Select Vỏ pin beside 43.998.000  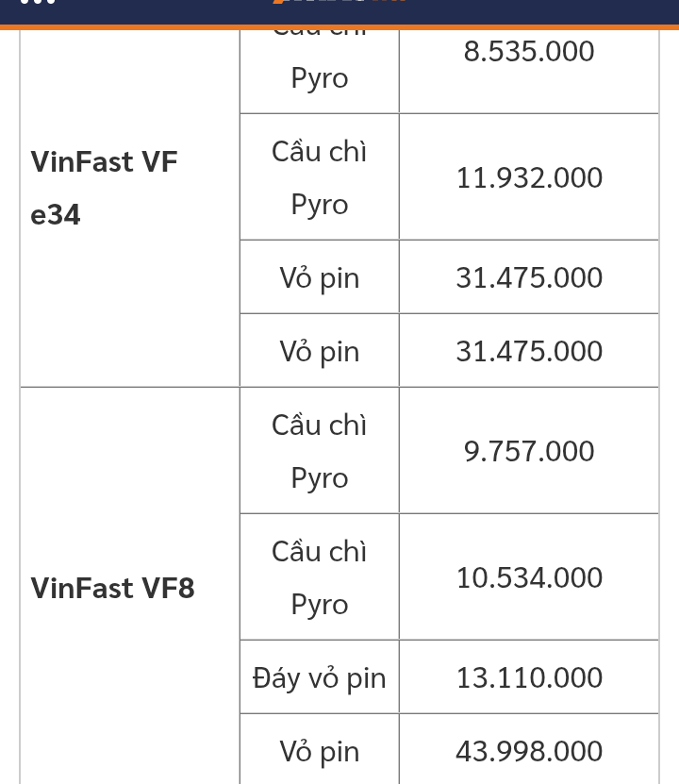pyautogui.click(x=320, y=749)
